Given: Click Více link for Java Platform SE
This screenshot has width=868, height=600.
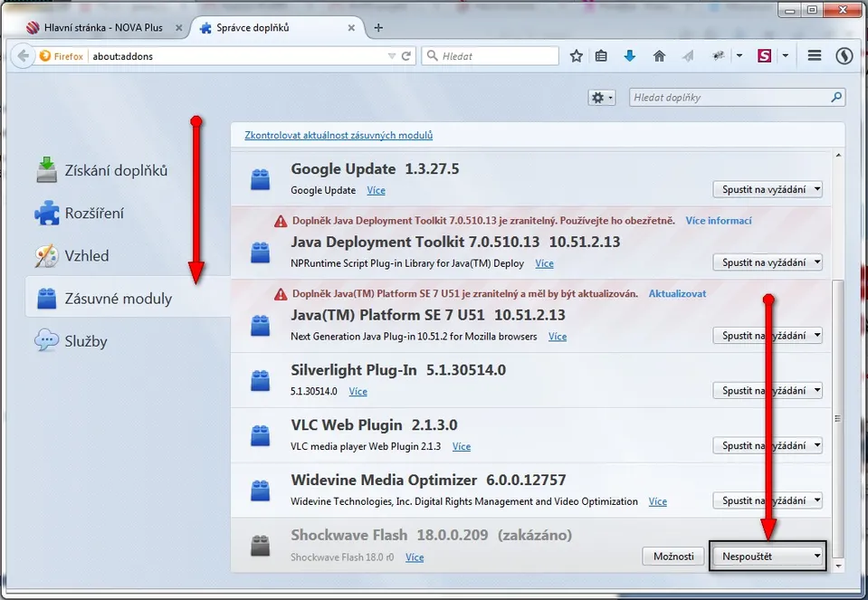Looking at the screenshot, I should (x=558, y=337).
